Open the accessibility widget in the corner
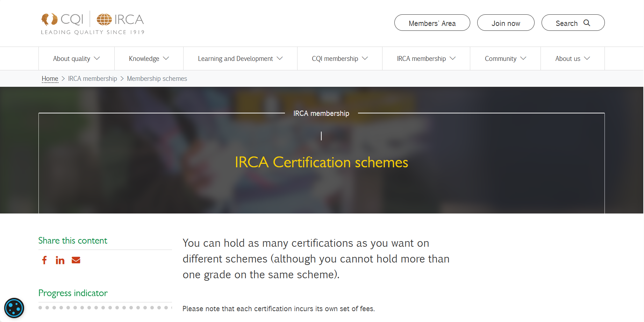This screenshot has height=322, width=644. click(14, 308)
